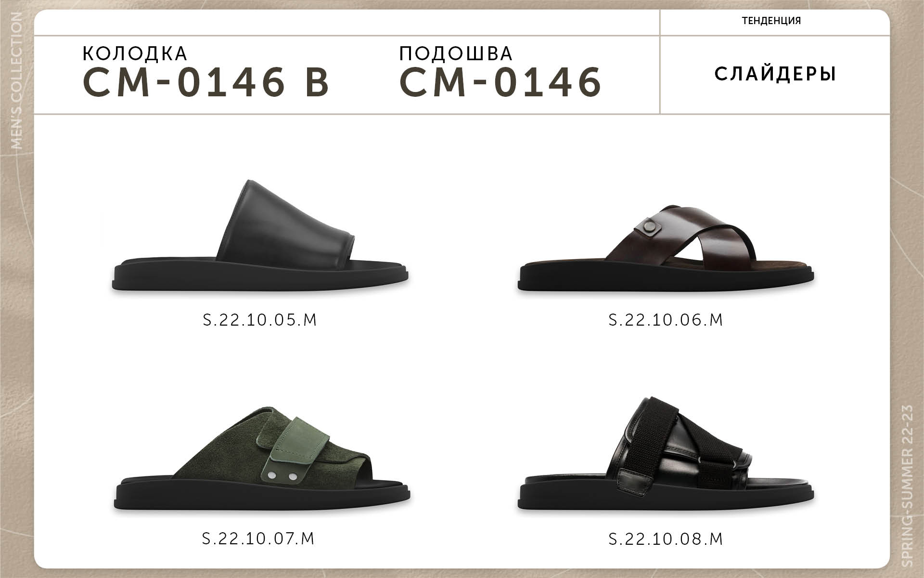Click the sole code СМ-0146 heading
Image resolution: width=924 pixels, height=578 pixels.
pyautogui.click(x=500, y=81)
